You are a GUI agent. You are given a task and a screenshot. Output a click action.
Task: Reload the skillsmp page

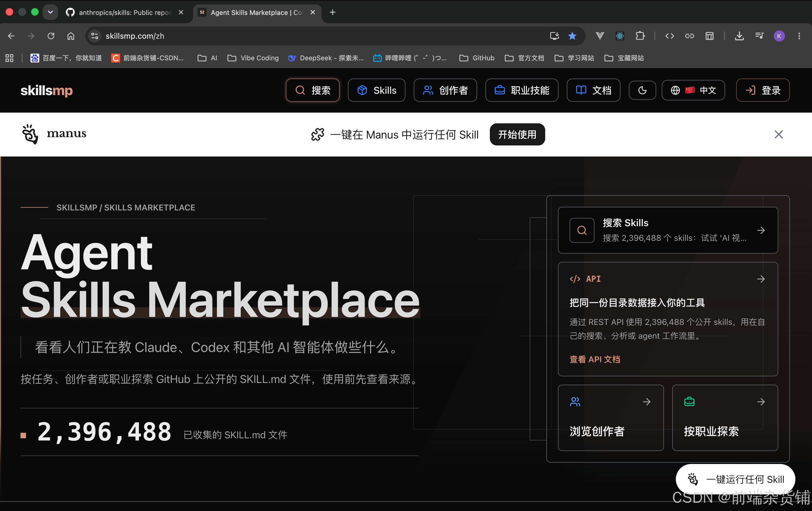[x=51, y=36]
